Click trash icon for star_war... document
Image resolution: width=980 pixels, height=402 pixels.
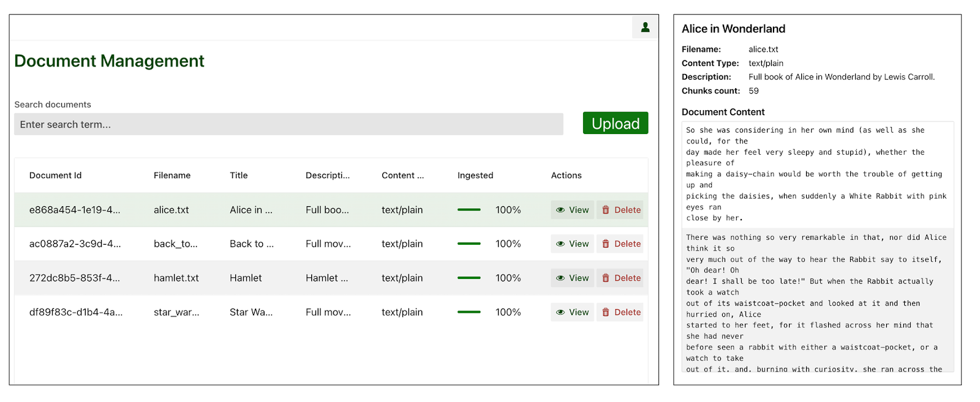click(606, 313)
